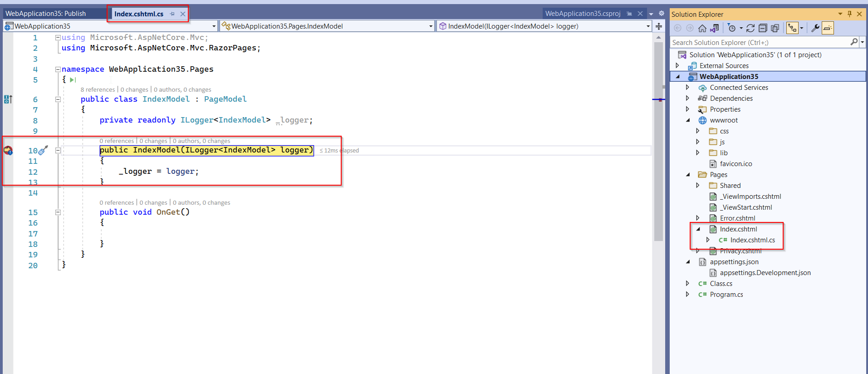The image size is (868, 374).
Task: Click the ≤ 12ms elapsed PerfTip
Action: click(x=339, y=150)
